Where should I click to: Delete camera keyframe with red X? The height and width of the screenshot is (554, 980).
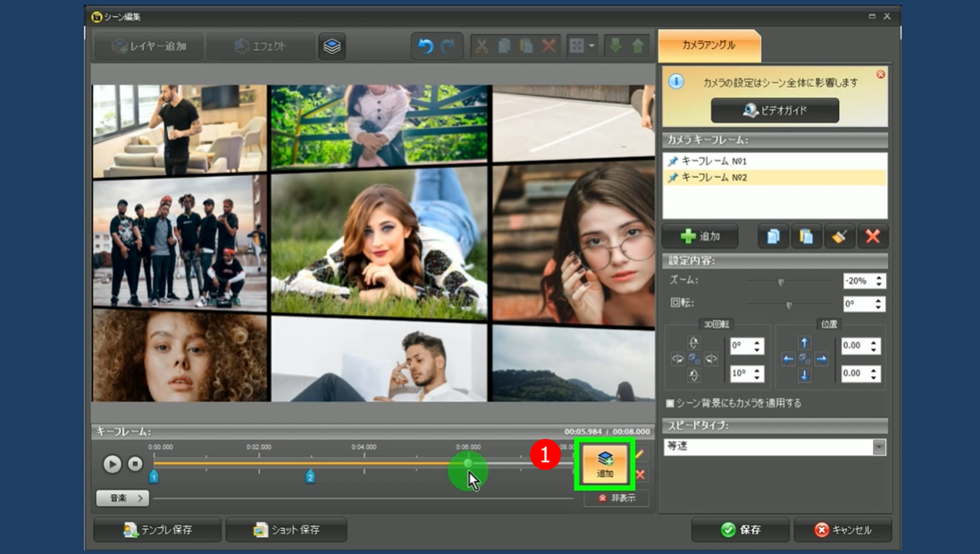tap(872, 237)
